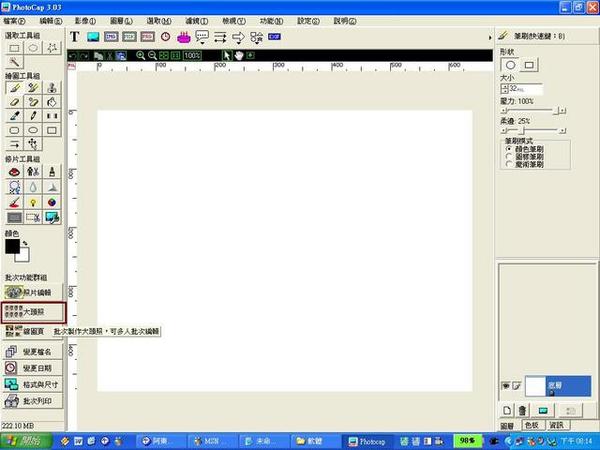Click the teal landscape image icon in the top toolbar

point(93,37)
